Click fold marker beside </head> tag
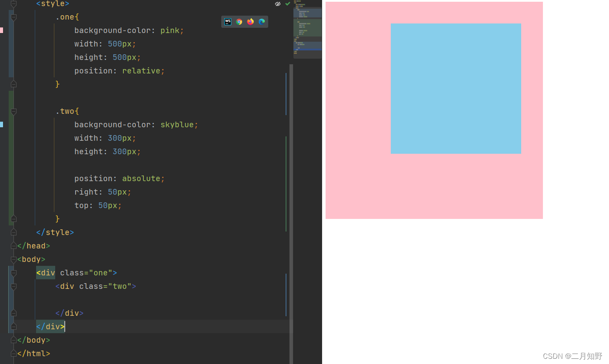609x364 pixels. click(13, 246)
